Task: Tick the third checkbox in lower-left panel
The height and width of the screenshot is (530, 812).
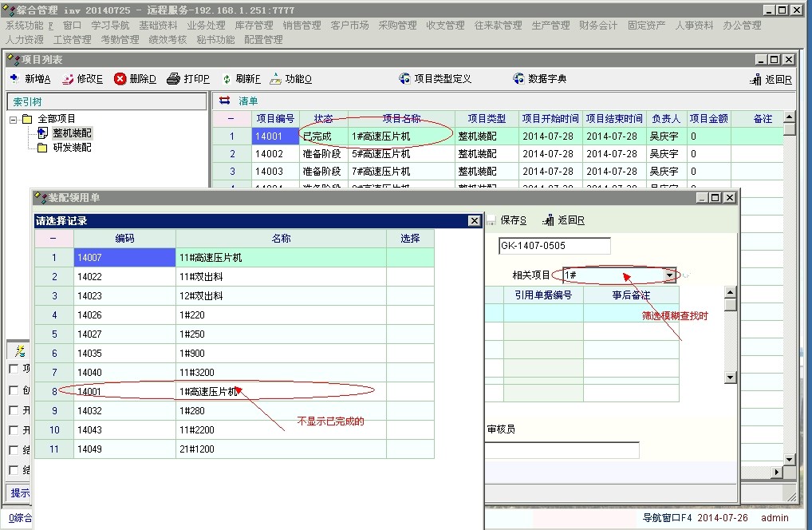Action: tap(14, 410)
